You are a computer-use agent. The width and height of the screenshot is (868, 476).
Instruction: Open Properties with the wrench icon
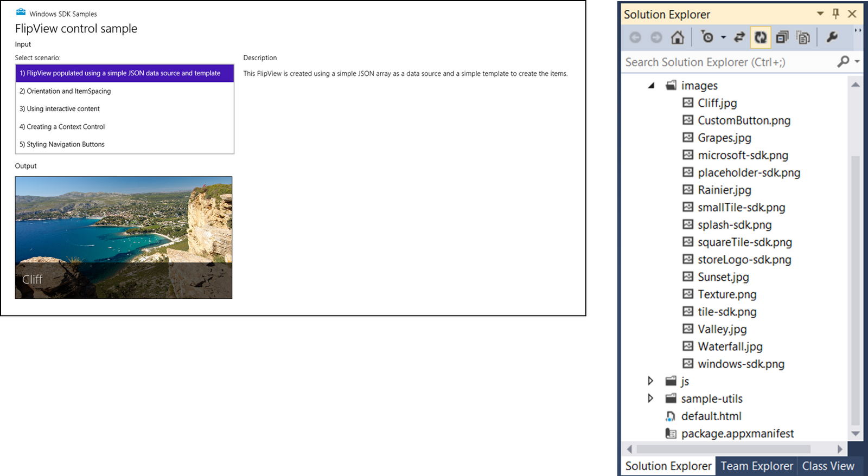pos(832,37)
